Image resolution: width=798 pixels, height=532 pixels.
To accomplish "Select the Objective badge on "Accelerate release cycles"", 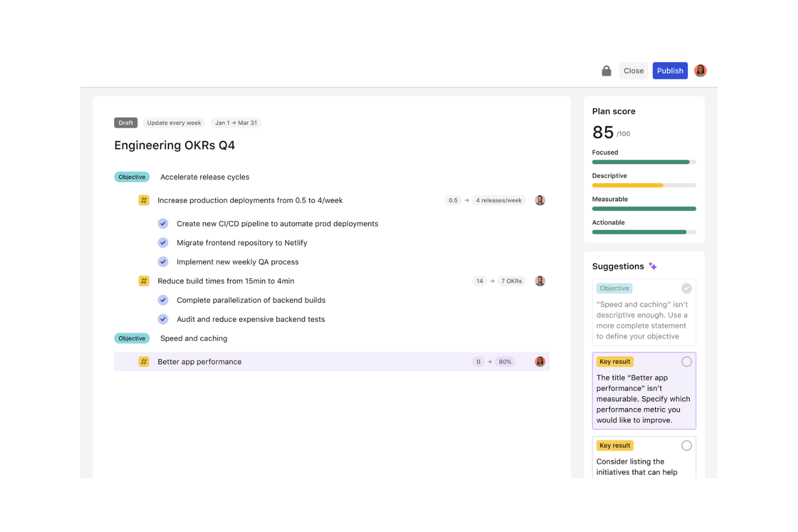I will click(x=132, y=177).
